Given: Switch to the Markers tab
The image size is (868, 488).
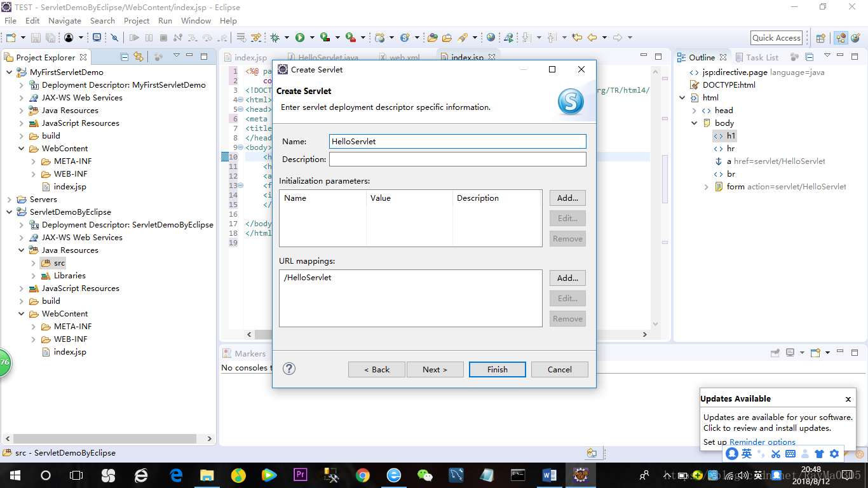Looking at the screenshot, I should click(244, 353).
